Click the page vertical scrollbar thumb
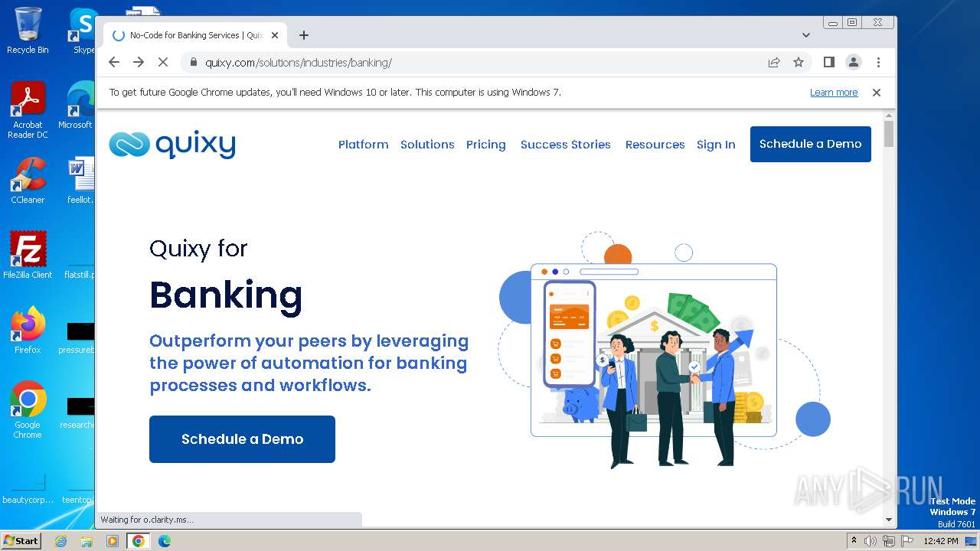The width and height of the screenshot is (980, 551). tap(889, 133)
